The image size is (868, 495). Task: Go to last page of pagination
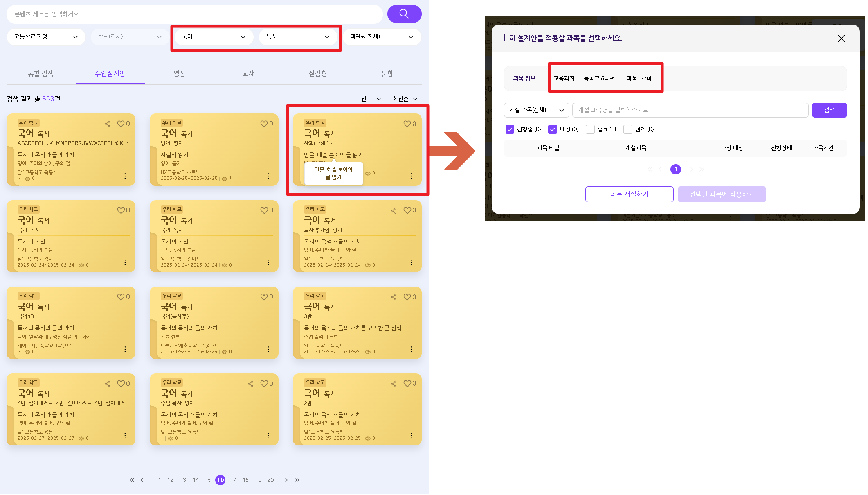click(297, 480)
